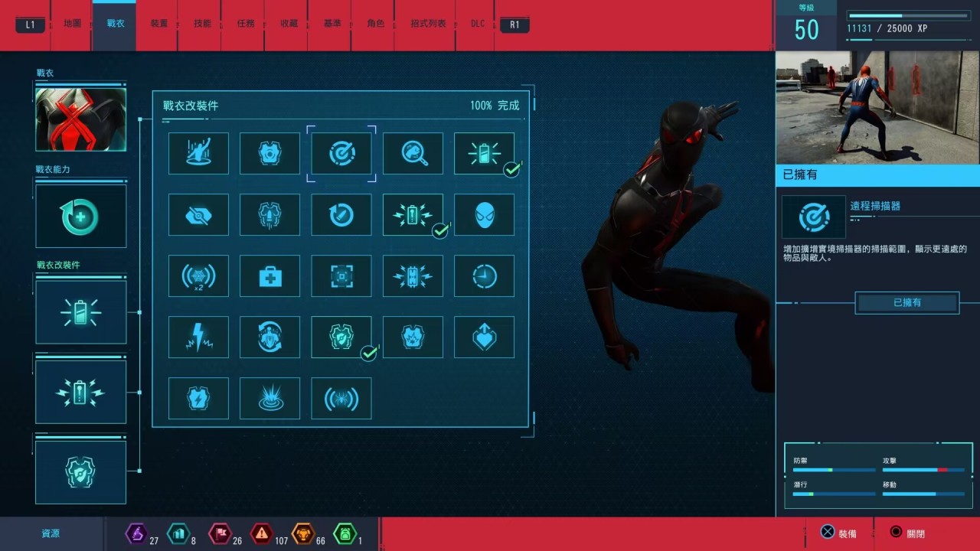
Task: Click the R1 next tab button
Action: [514, 24]
